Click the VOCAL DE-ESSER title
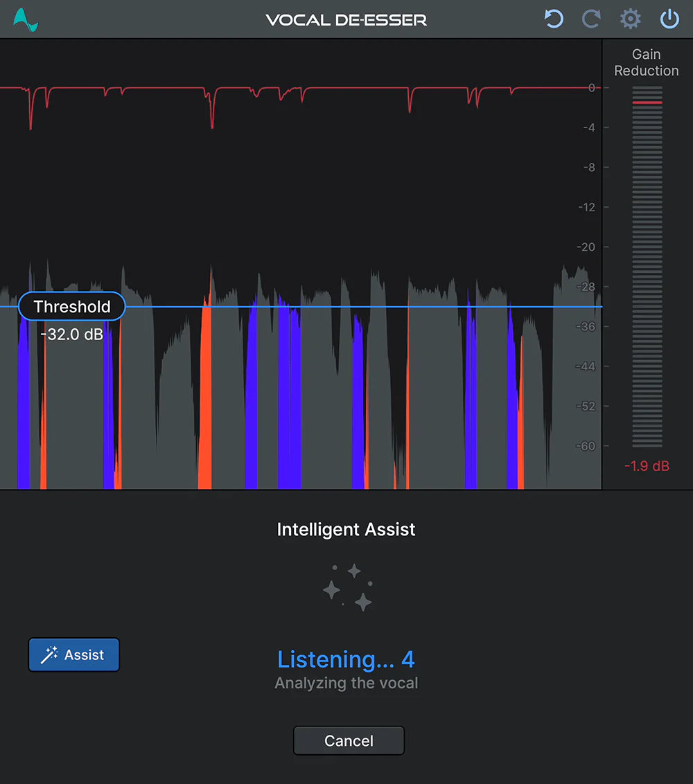This screenshot has width=693, height=784. coord(346,19)
